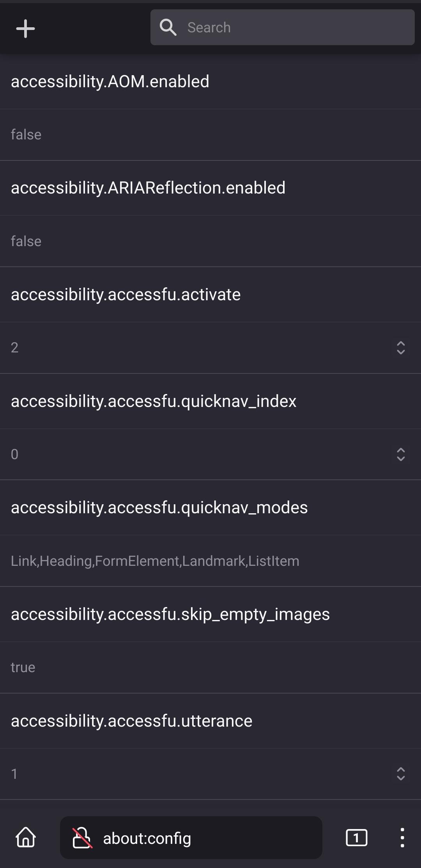Select the accessibility.accessfu.quicknav_modes entry
The width and height of the screenshot is (421, 868).
point(159,507)
